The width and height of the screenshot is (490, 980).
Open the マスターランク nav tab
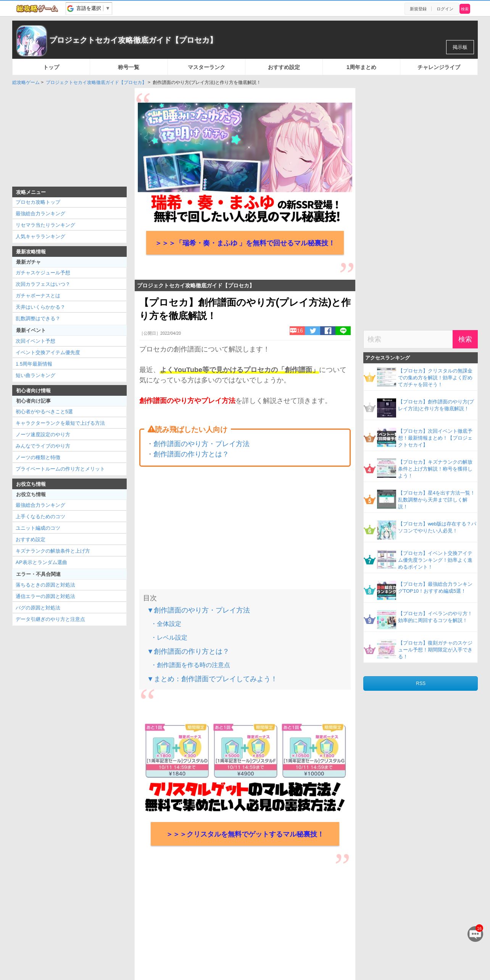pyautogui.click(x=206, y=67)
